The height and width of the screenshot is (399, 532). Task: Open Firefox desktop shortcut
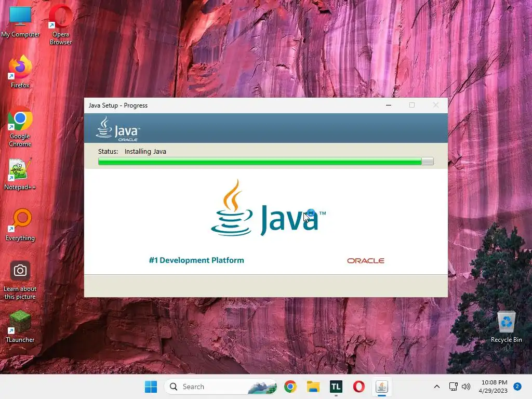(x=20, y=72)
